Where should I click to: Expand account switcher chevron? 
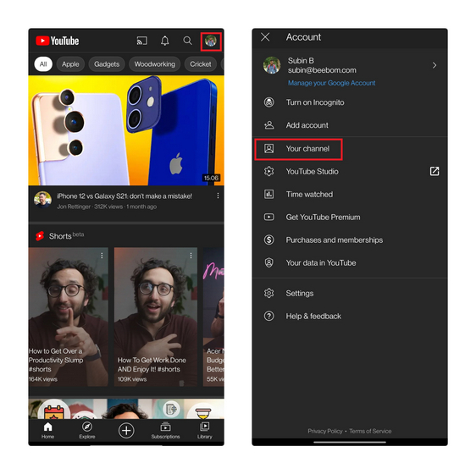coord(434,65)
